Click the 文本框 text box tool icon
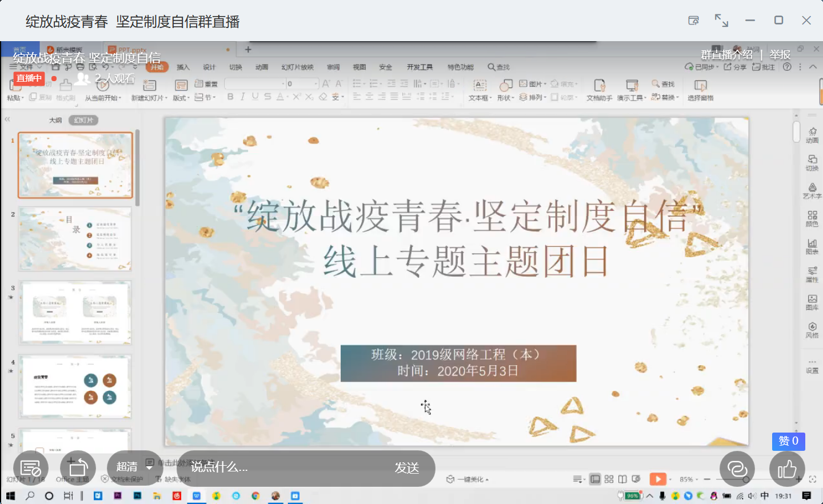The width and height of the screenshot is (823, 504). (x=480, y=86)
